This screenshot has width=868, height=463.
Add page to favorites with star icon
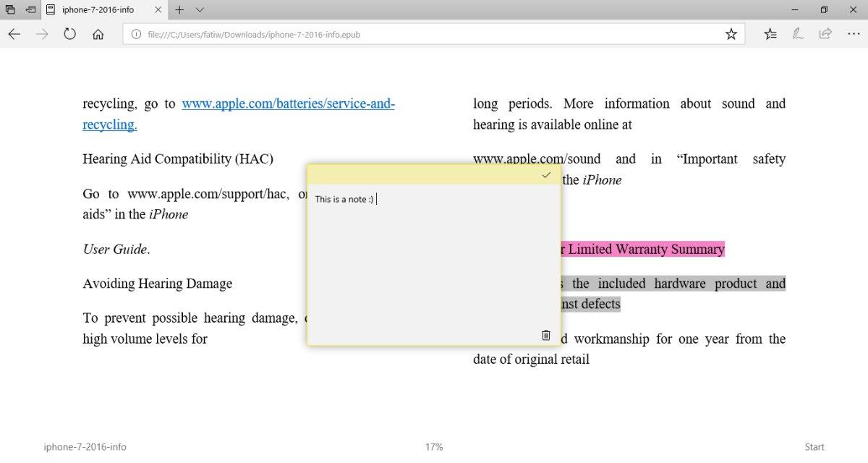(x=731, y=34)
